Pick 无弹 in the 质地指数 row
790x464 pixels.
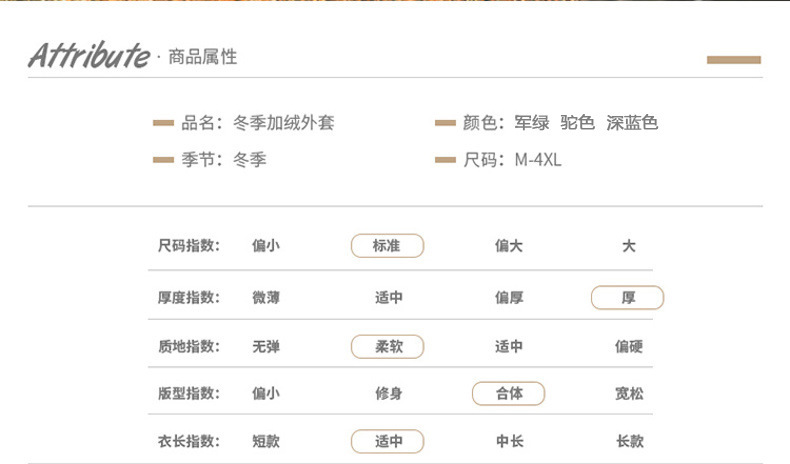pyautogui.click(x=265, y=347)
